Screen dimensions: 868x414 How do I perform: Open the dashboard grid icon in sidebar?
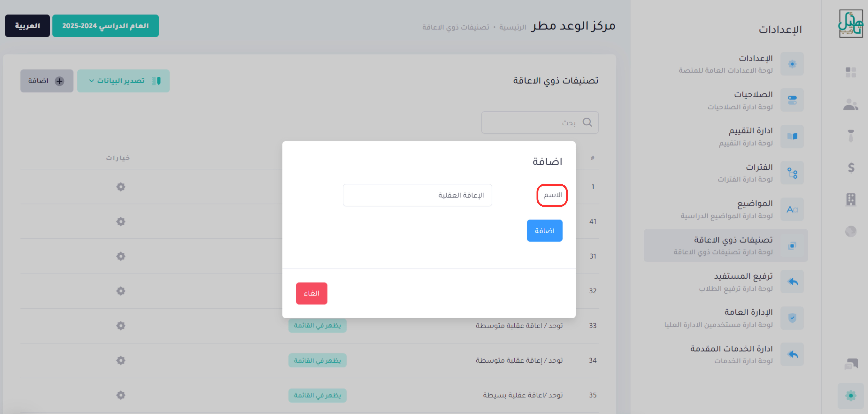click(851, 72)
